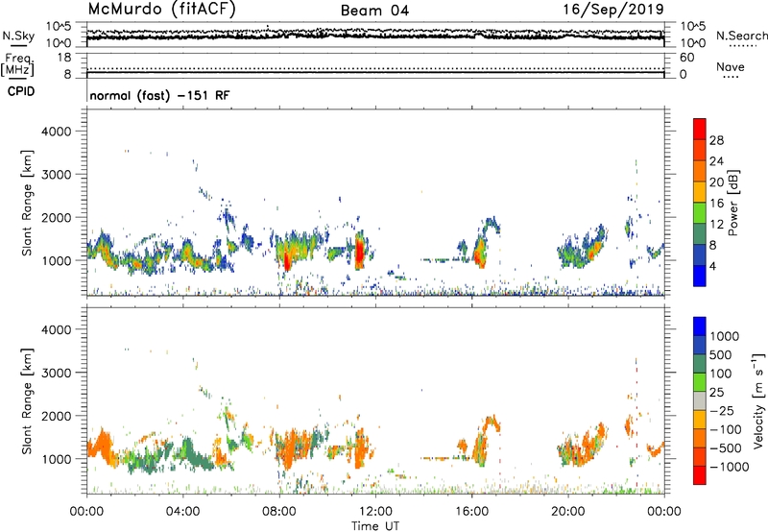Click the 'Beam 04' label
Viewport: 768px width, 532px height.
[x=374, y=11]
